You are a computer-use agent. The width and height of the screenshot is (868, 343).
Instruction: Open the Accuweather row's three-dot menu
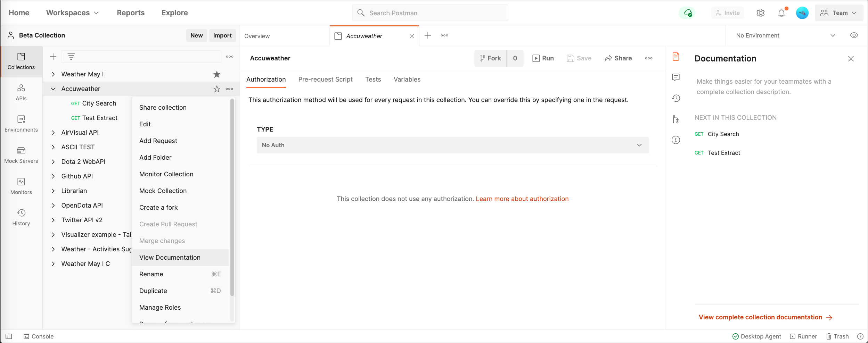229,89
